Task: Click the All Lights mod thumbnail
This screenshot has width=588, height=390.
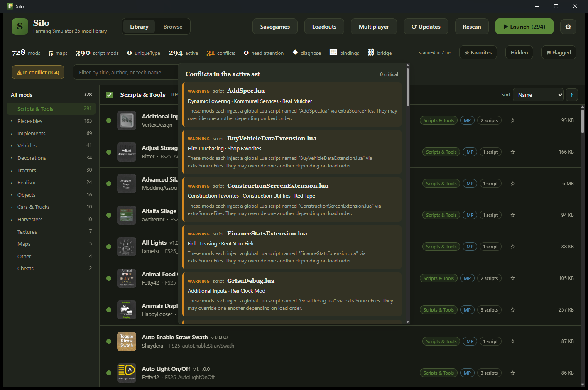Action: 127,247
